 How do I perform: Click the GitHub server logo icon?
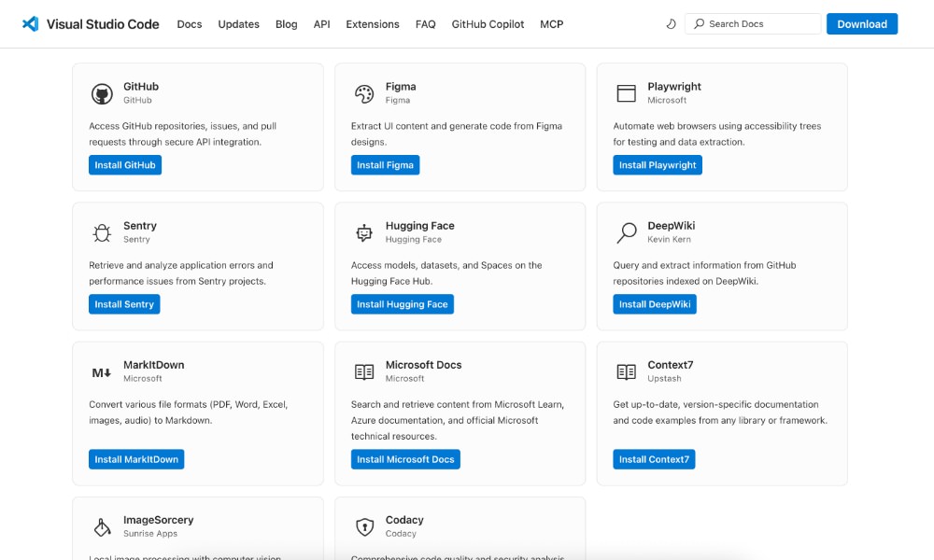[x=103, y=92]
